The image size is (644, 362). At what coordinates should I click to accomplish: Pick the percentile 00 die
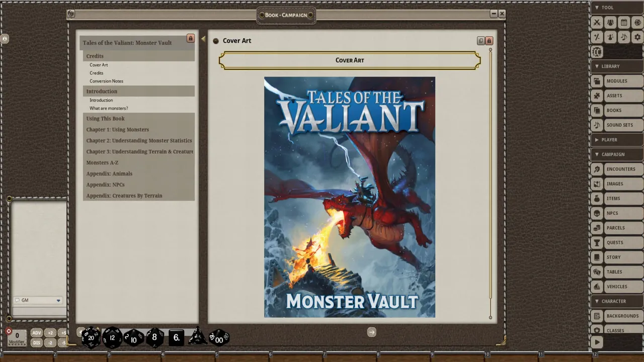click(x=219, y=338)
